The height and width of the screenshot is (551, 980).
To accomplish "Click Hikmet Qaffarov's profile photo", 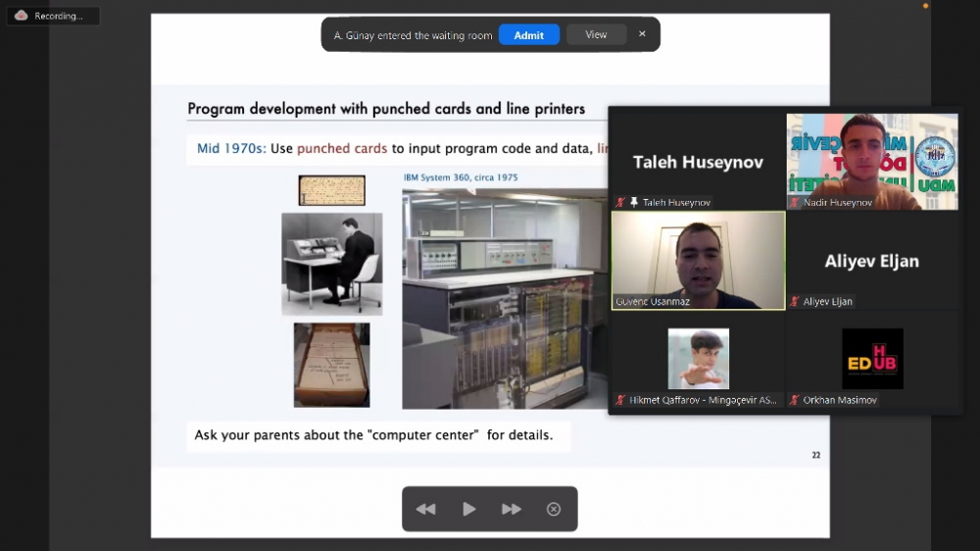I will 698,358.
